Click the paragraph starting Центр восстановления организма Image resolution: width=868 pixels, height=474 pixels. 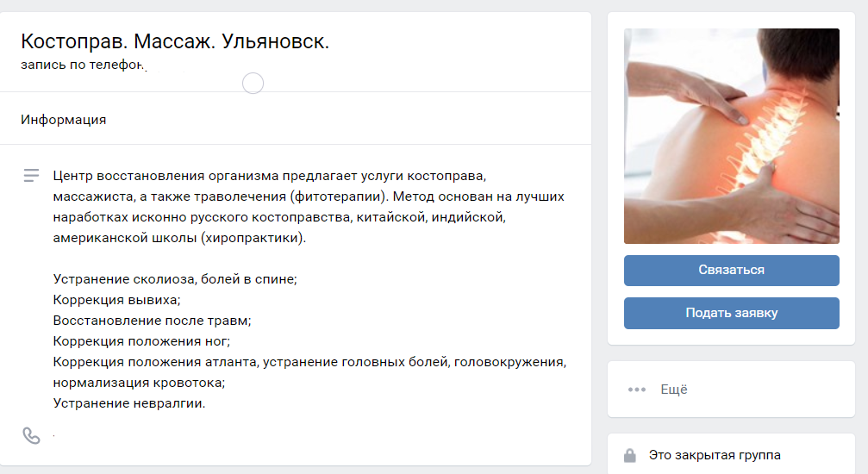tap(309, 207)
